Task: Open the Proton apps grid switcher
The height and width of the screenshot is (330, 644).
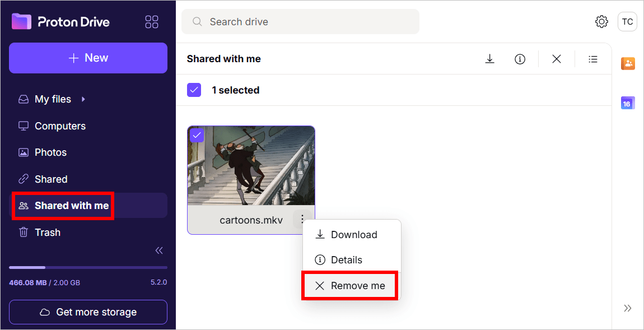Action: (x=152, y=22)
